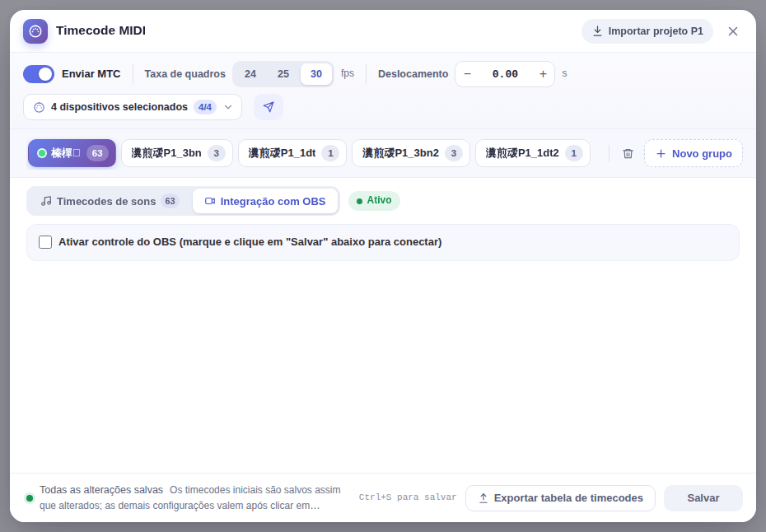Click the "Todas as alterações salvas" status text
Image resolution: width=766 pixels, height=532 pixels.
101,490
